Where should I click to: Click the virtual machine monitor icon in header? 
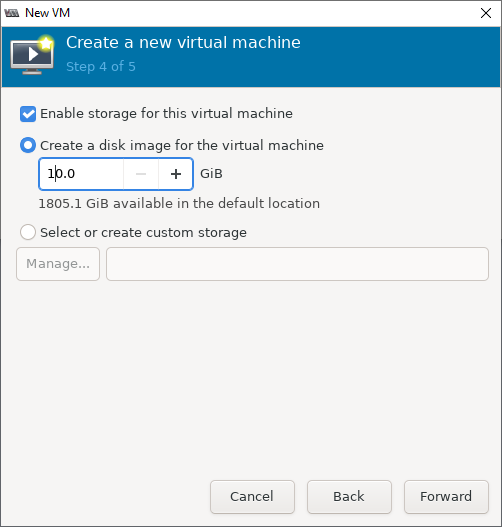pyautogui.click(x=32, y=55)
